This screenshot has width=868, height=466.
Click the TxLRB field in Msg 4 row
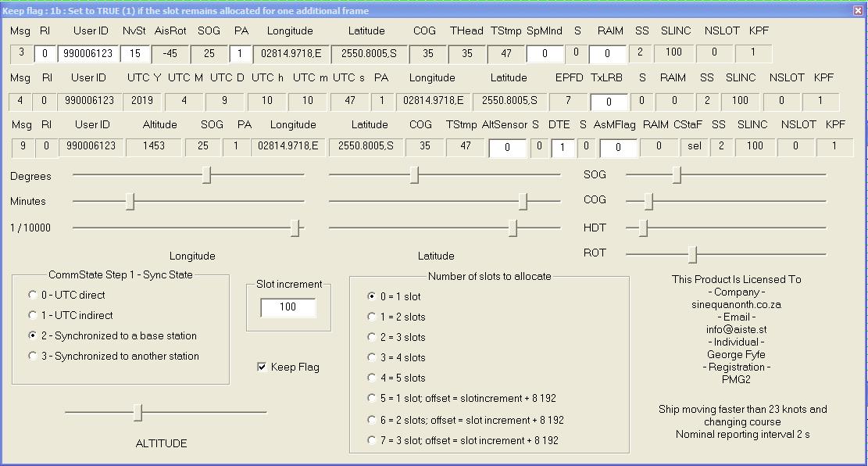[x=609, y=102]
